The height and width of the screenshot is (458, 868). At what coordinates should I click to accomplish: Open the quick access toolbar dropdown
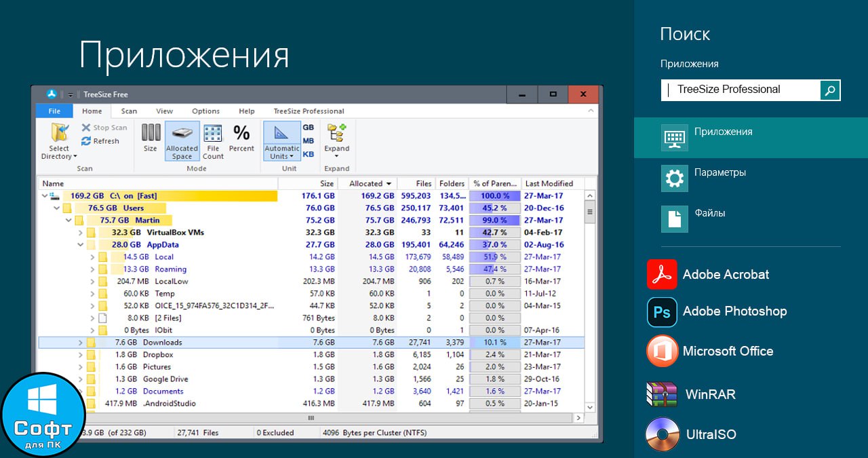click(x=71, y=94)
